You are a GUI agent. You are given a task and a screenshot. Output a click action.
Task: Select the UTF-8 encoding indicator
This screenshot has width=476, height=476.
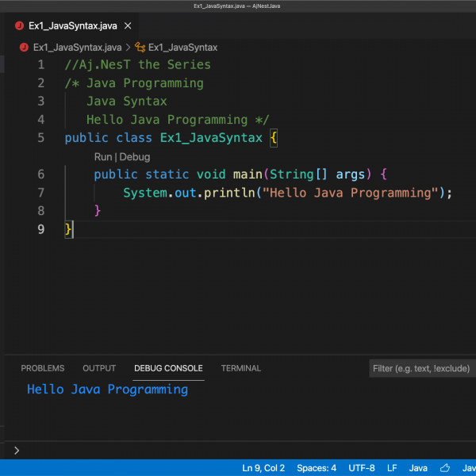(x=362, y=468)
